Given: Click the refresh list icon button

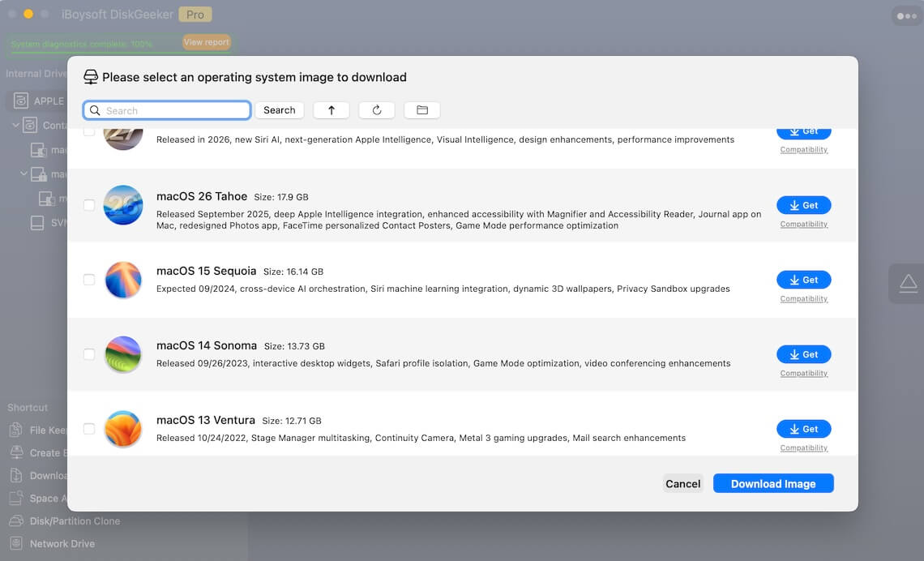Looking at the screenshot, I should point(377,110).
